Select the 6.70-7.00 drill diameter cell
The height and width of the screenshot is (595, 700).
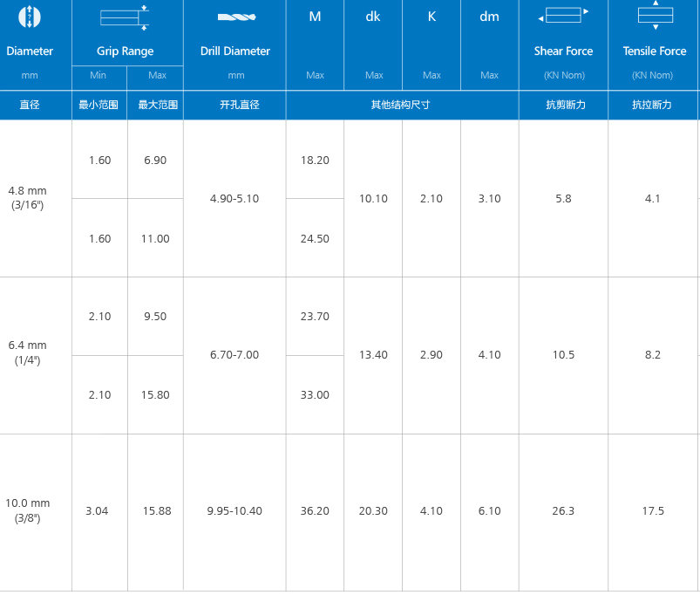[234, 355]
